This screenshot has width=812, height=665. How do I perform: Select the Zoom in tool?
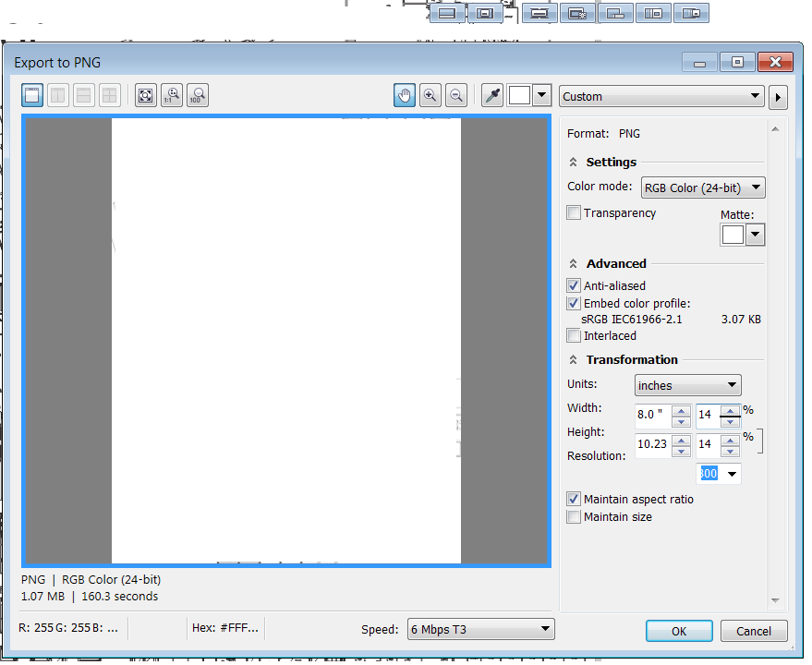point(430,95)
